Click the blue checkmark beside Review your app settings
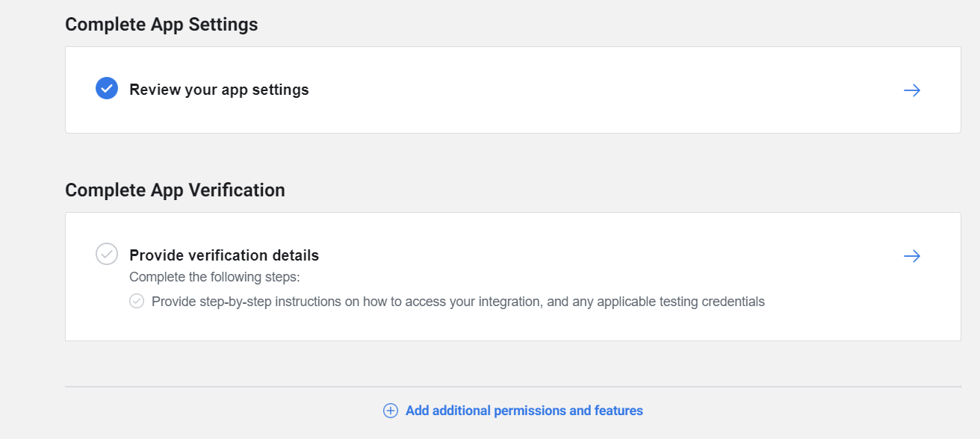The image size is (980, 439). [107, 89]
